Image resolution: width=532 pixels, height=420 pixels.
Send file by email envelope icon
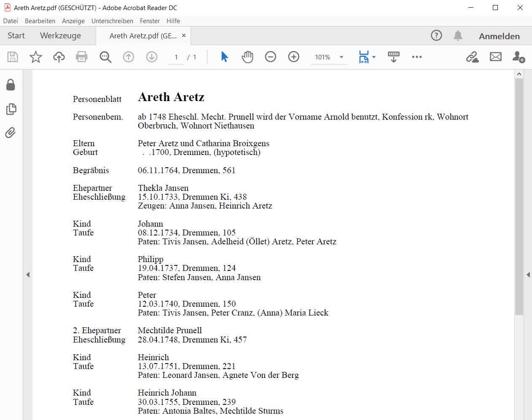pos(496,57)
